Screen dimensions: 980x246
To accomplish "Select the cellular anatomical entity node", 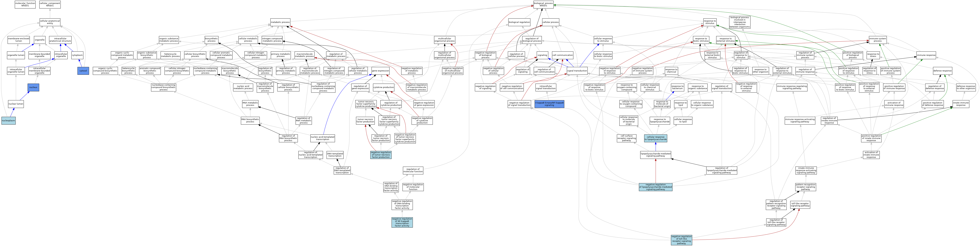I will [50, 22].
